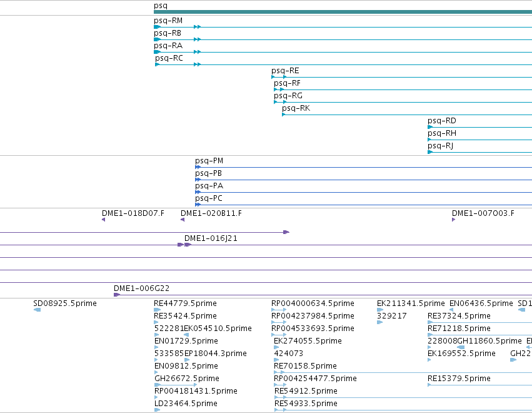
Task: Click the GH26672.5prime EST label
Action: (x=187, y=379)
